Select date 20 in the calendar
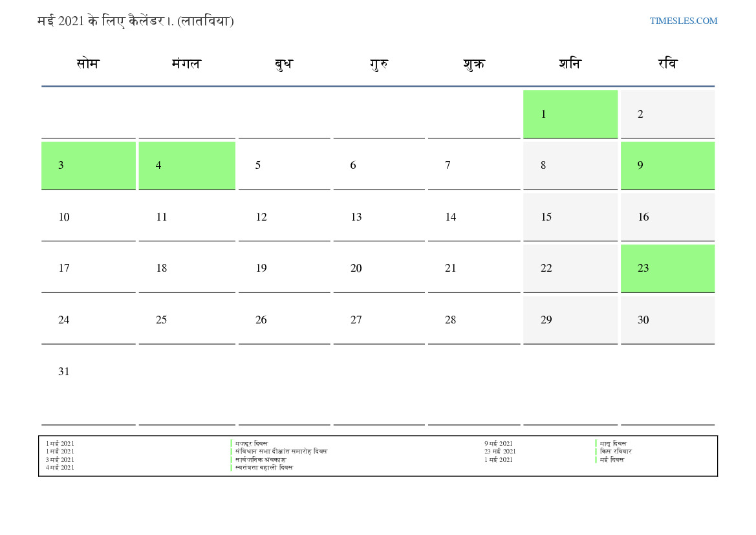The image size is (756, 535). click(378, 268)
